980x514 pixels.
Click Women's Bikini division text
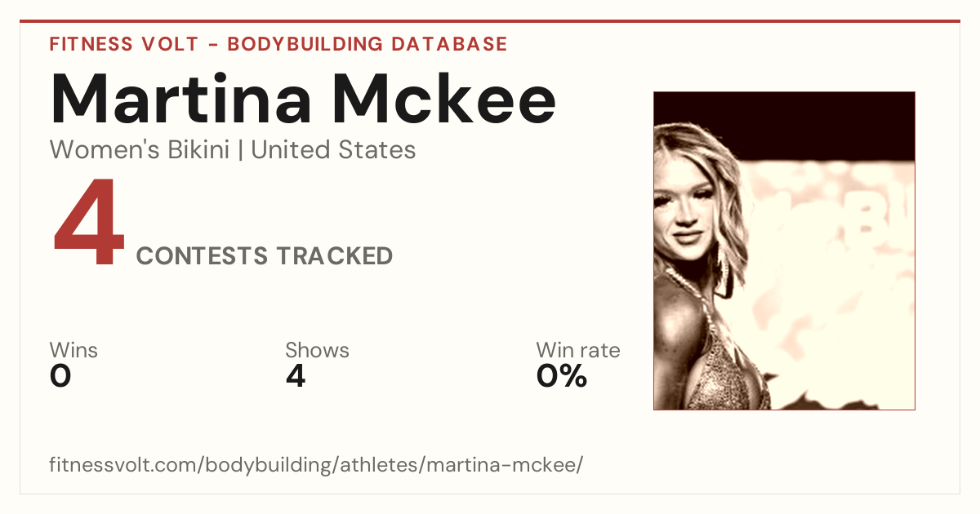coord(140,150)
